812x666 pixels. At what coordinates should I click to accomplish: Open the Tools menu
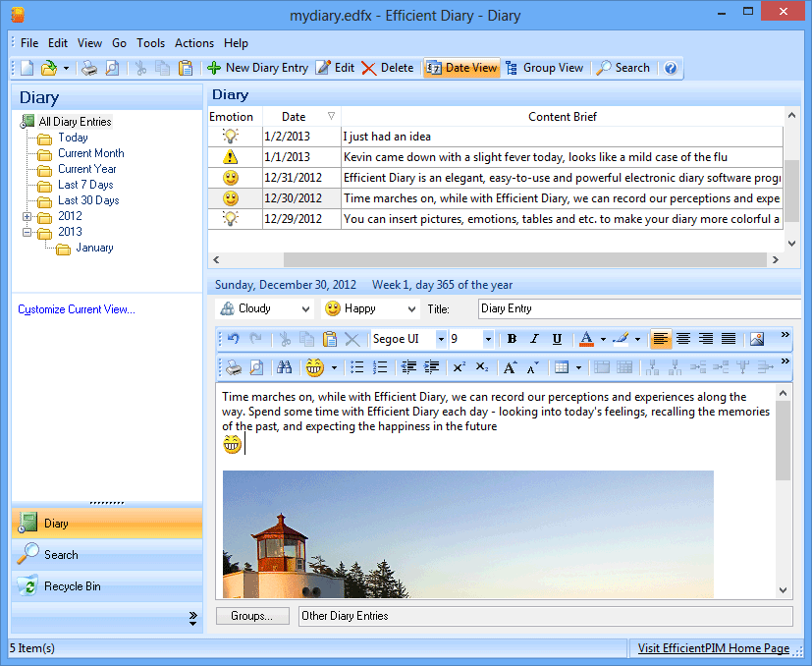pyautogui.click(x=150, y=43)
